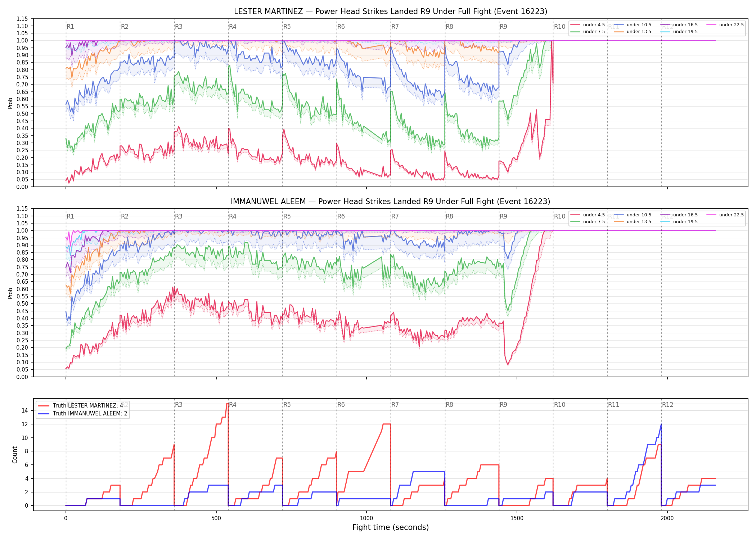Screen dimensions: 756x540
Task: Click the 1000 tick label on x-axis
Action: pos(366,518)
